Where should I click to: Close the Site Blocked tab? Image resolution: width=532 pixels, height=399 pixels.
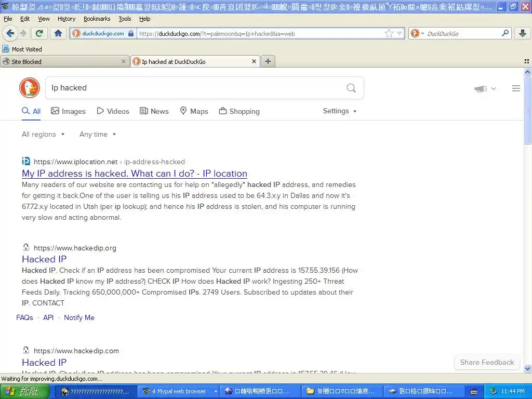click(124, 61)
